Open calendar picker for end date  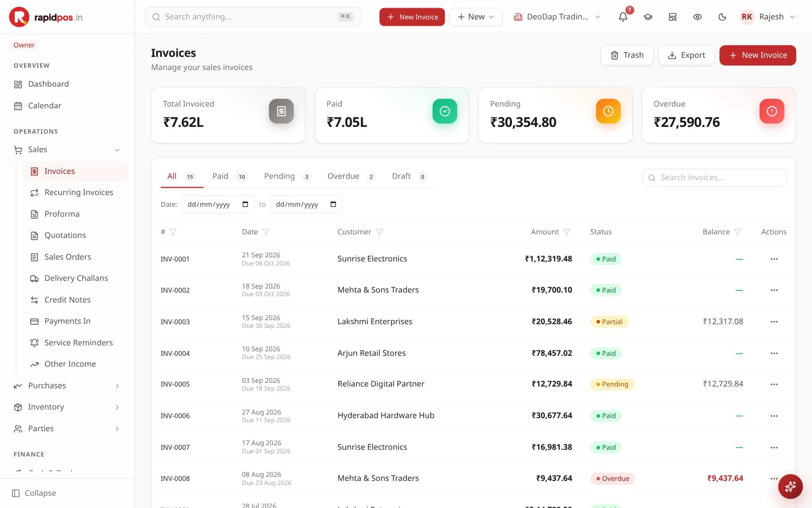point(333,205)
